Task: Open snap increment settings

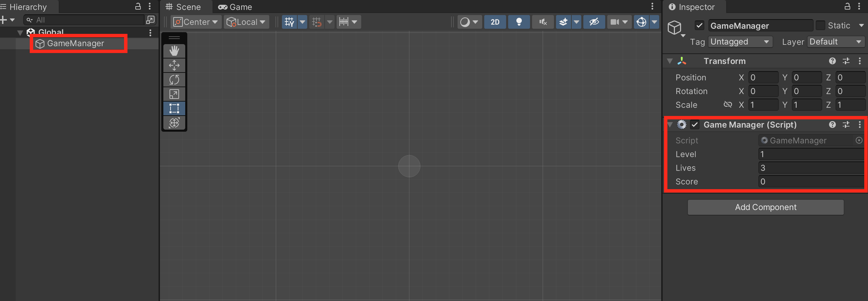Action: (x=349, y=22)
